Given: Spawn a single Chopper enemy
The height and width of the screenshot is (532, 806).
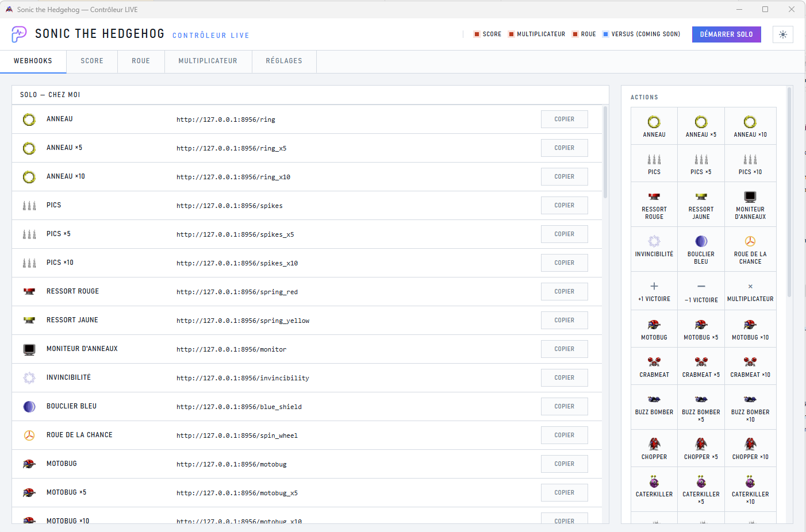Looking at the screenshot, I should [x=654, y=448].
